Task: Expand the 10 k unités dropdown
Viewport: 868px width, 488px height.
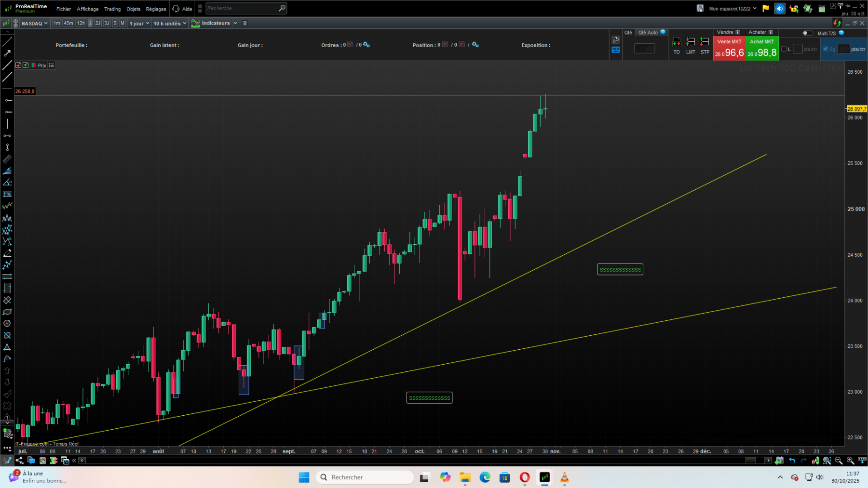Action: click(169, 23)
